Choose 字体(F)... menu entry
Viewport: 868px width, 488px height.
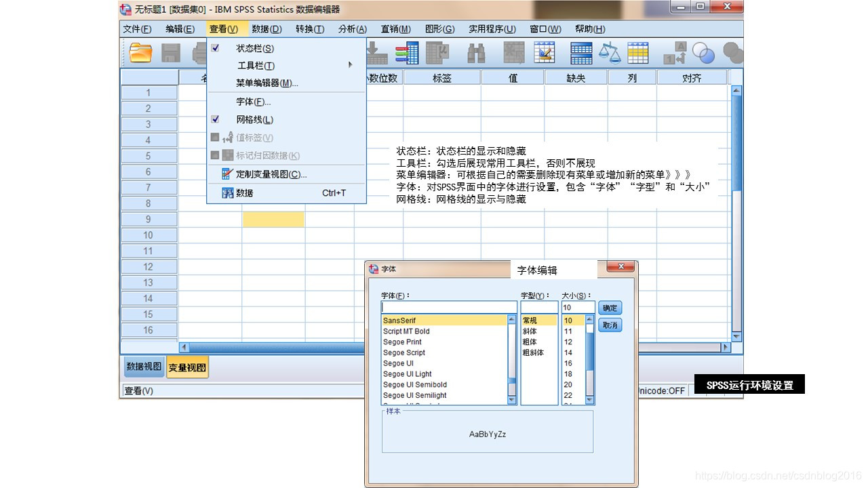[x=254, y=102]
